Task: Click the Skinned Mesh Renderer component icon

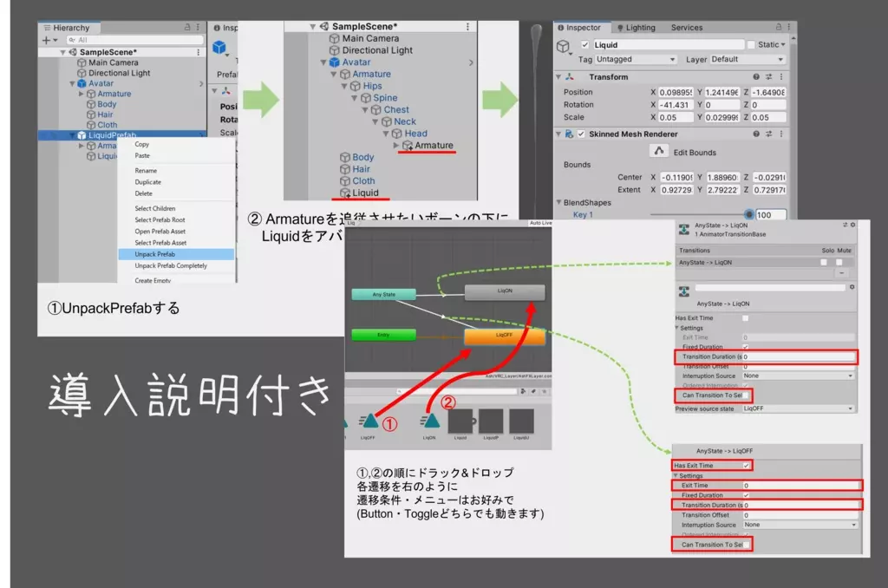Action: [x=569, y=134]
